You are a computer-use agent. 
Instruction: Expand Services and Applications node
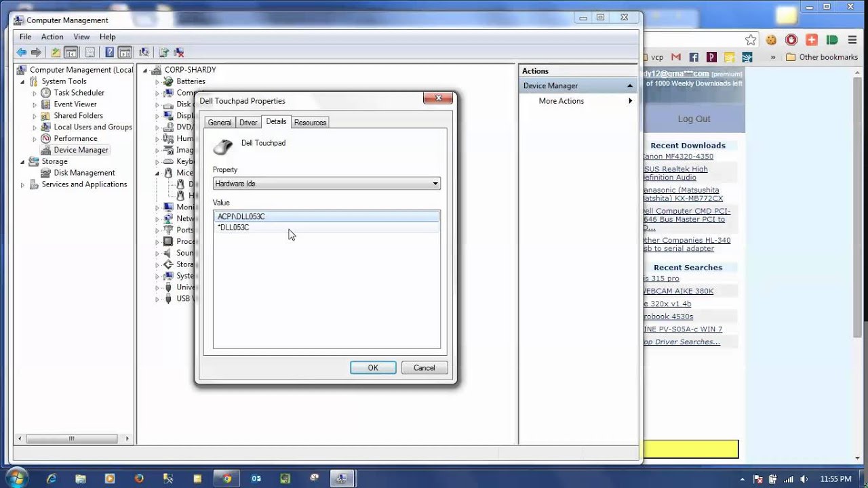tap(22, 184)
